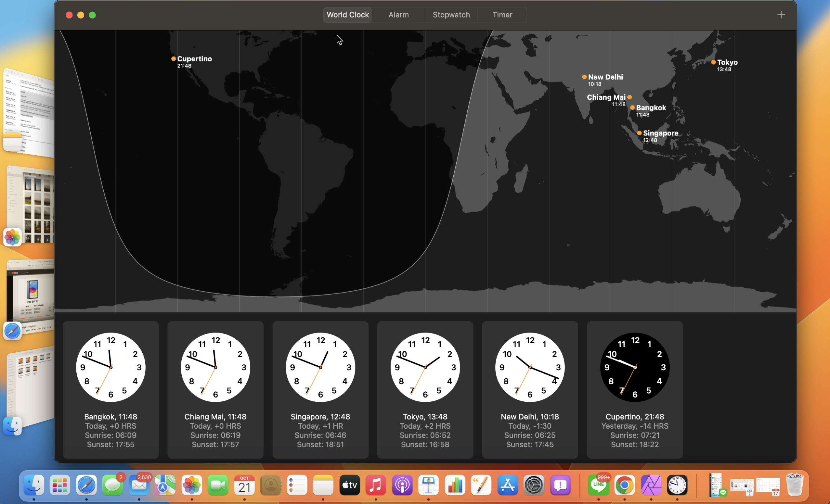
Task: Click the plus button to add a clock
Action: (x=781, y=15)
